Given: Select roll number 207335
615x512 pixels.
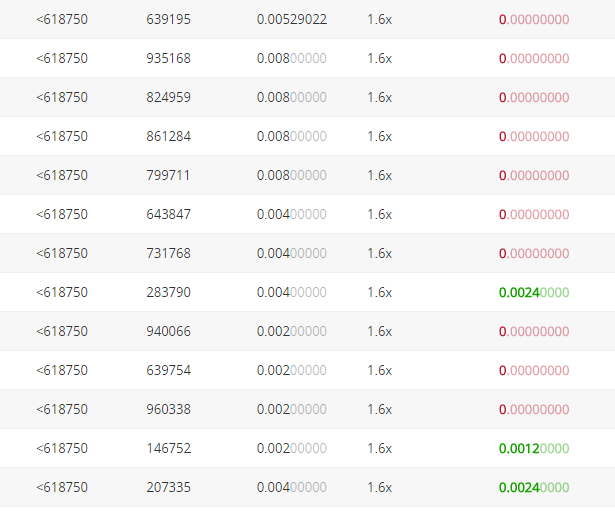Looking at the screenshot, I should [168, 487].
